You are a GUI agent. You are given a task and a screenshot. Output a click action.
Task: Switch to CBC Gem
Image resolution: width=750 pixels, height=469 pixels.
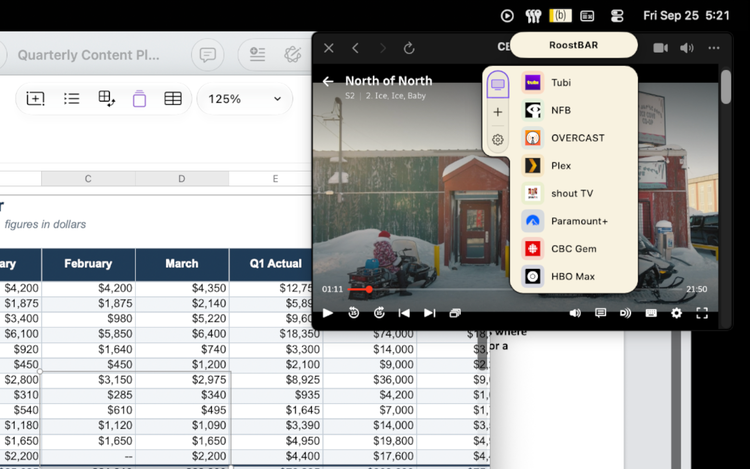click(x=574, y=249)
